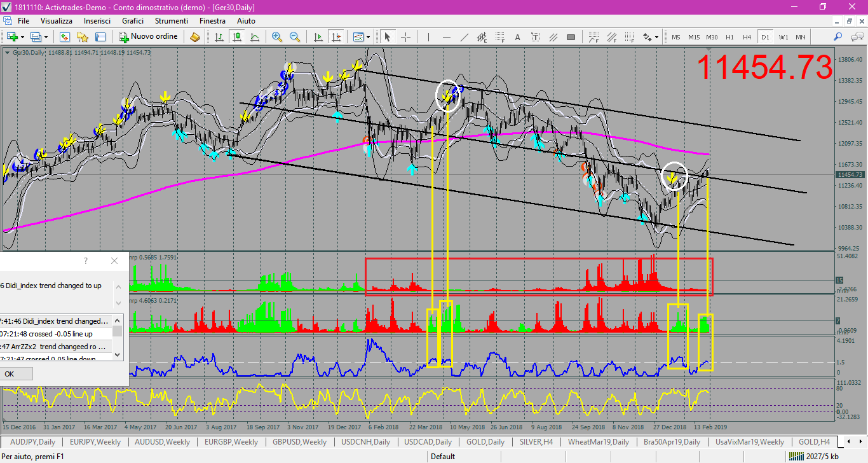This screenshot has width=868, height=463.
Task: Switch to the SILVER,H4 chart tab
Action: 536,441
